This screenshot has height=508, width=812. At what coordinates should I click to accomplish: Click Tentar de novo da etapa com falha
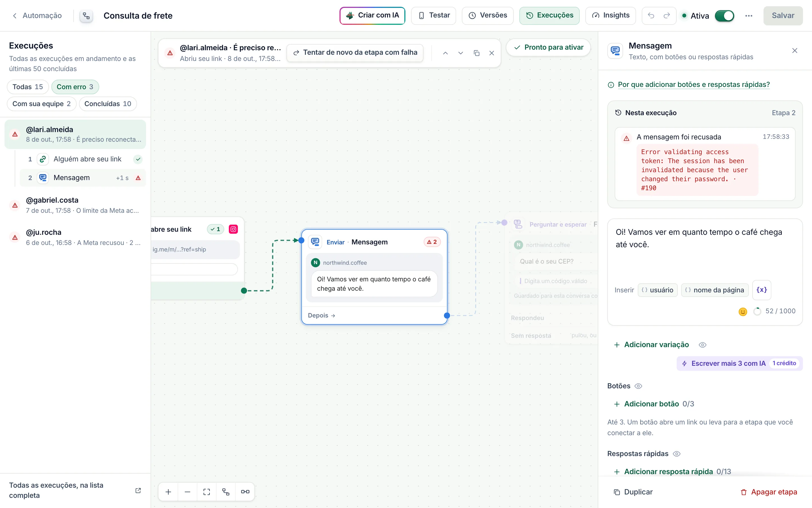355,53
